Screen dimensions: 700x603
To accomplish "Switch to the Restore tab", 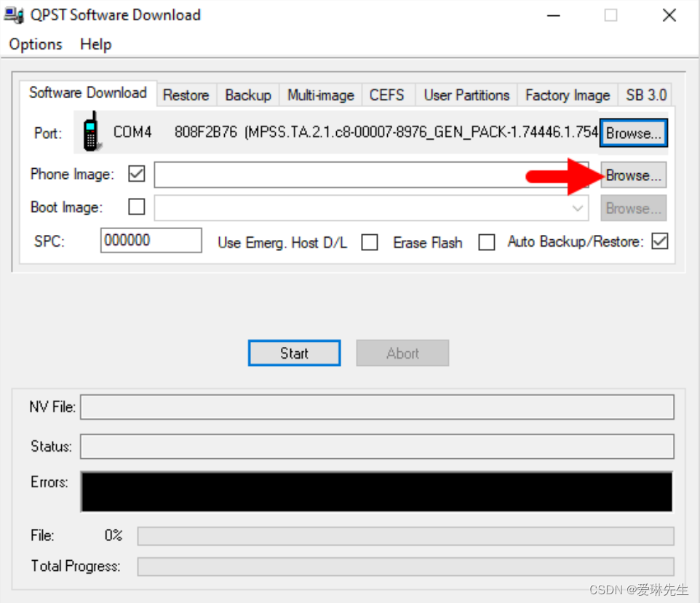I will (x=186, y=95).
